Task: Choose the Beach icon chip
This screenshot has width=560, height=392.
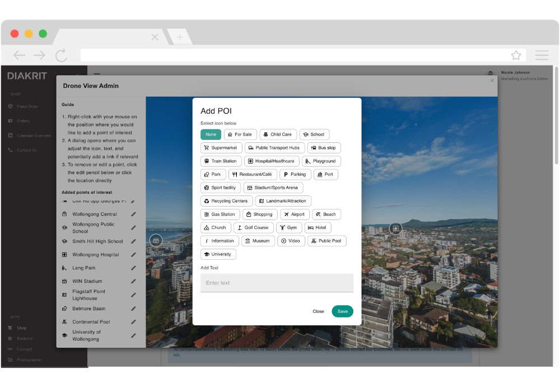Action: [x=327, y=214]
